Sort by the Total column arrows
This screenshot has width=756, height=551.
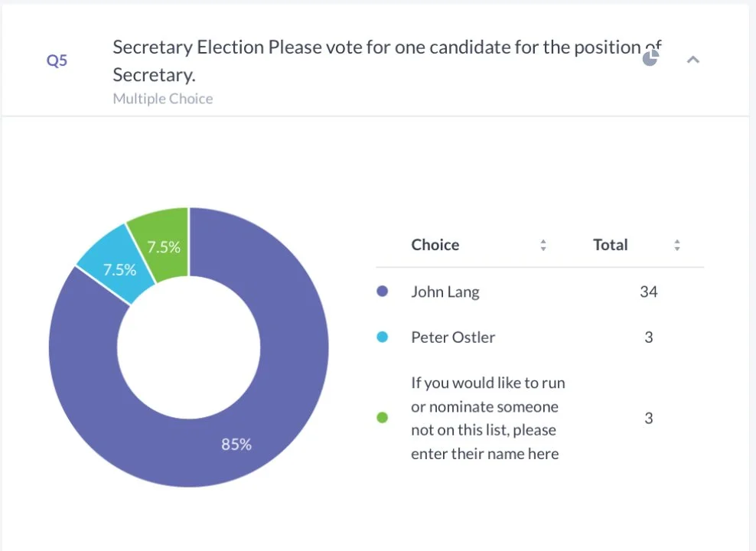pyautogui.click(x=677, y=246)
